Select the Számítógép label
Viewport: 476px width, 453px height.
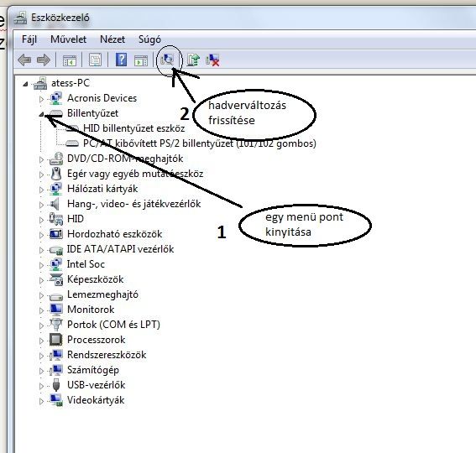click(93, 370)
